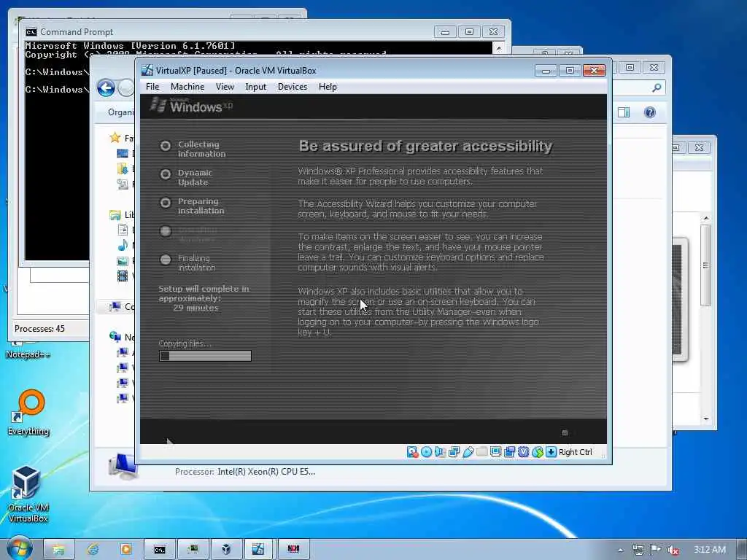Click 'Right Ctrl' host key label

575,452
